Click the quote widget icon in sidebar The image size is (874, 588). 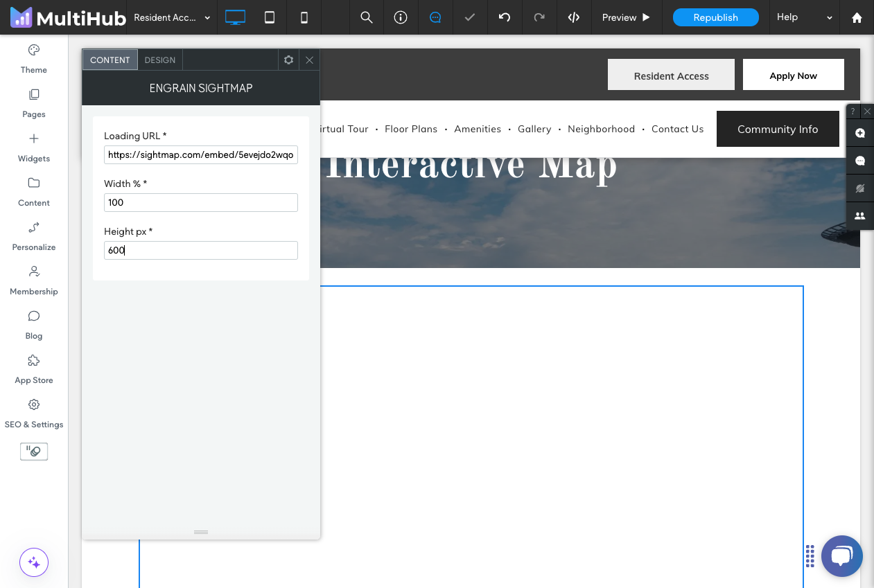coord(34,452)
